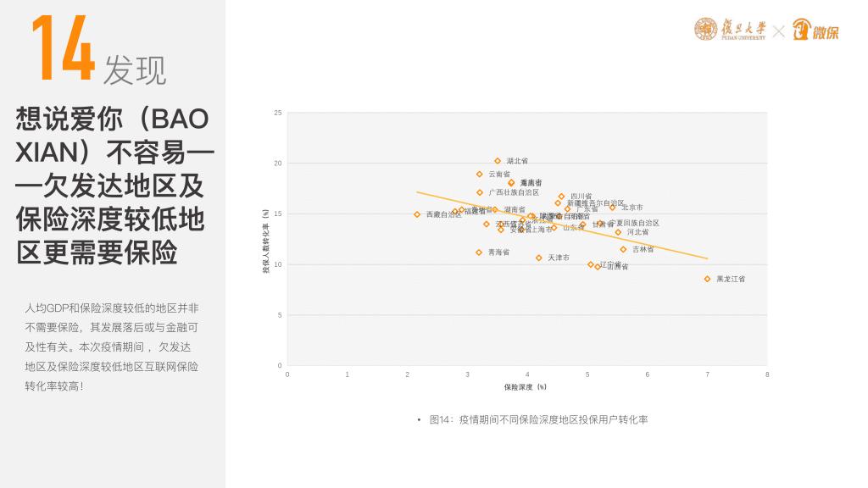The image size is (868, 488).
Task: Click the Fudan University seal logo
Action: point(705,30)
